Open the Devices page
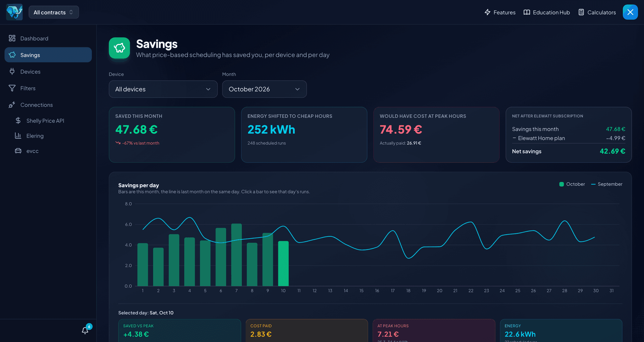This screenshot has height=342, width=644. click(48, 72)
